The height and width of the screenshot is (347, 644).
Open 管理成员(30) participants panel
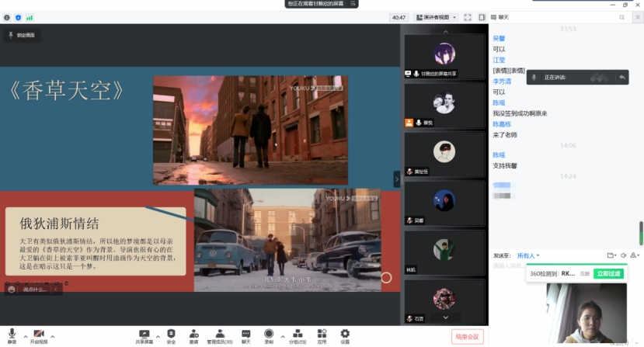coord(220,336)
